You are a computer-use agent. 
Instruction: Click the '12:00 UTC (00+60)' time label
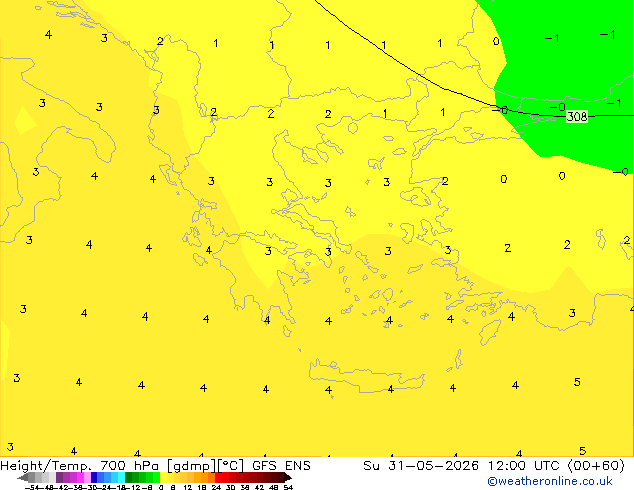coord(556,466)
